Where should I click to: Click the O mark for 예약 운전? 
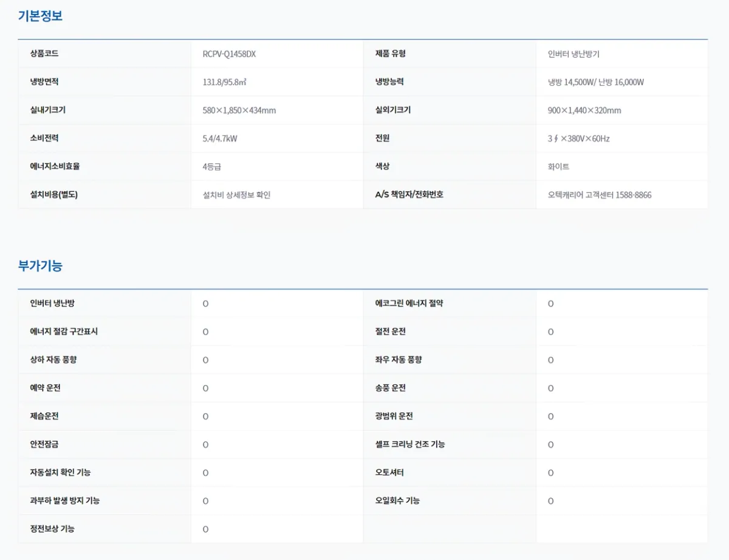(x=205, y=388)
